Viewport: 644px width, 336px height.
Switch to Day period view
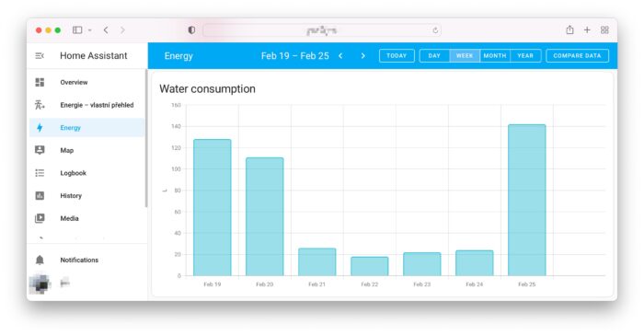tap(434, 56)
